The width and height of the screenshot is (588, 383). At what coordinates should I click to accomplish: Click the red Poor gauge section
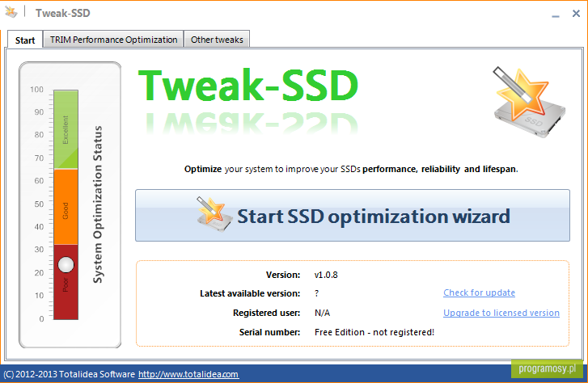coord(66,282)
